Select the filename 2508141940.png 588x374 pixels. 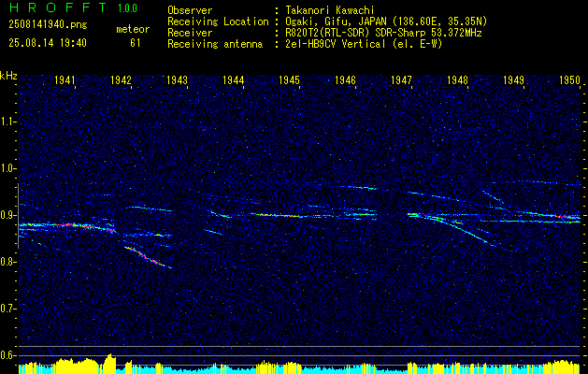[x=48, y=25]
